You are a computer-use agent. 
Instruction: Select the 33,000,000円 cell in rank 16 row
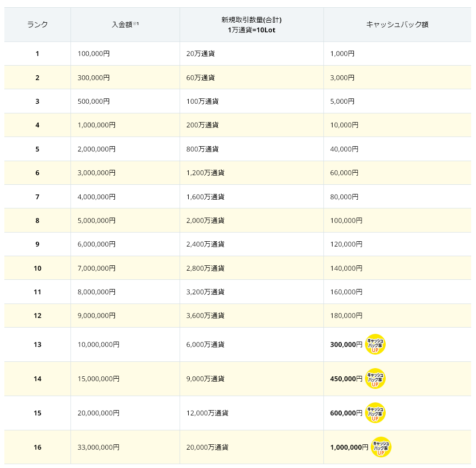pos(99,447)
